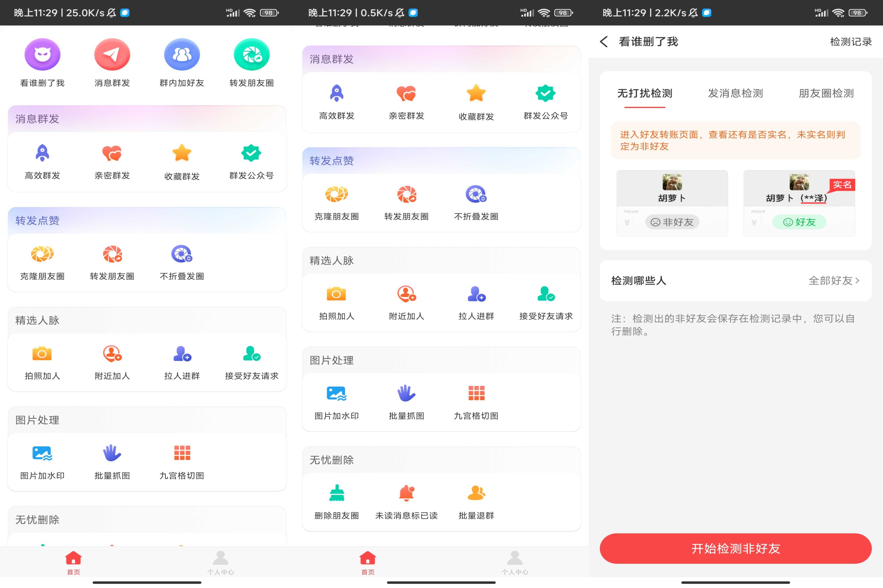Select 首页 tab in middle screen
883x588 pixels.
[x=368, y=563]
